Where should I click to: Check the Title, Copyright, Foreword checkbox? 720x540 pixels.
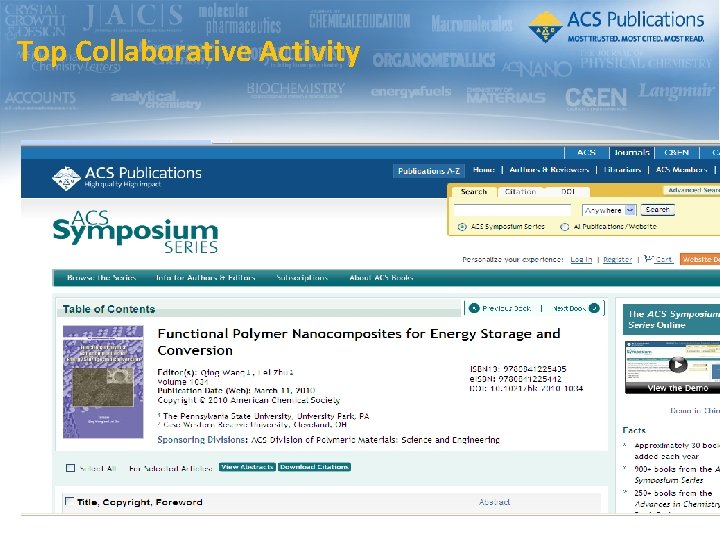(x=69, y=501)
